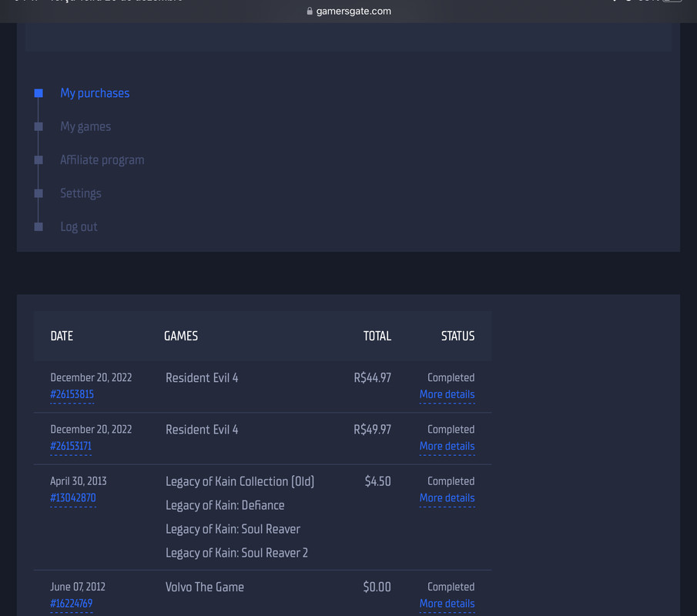Screen dimensions: 697x616
Task: Open order #16224769
Action: tap(71, 603)
